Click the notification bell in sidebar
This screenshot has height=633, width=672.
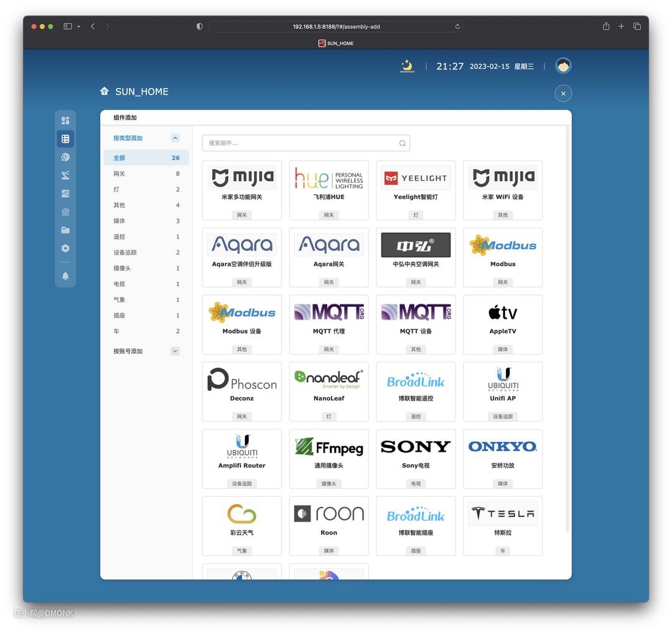click(x=65, y=276)
